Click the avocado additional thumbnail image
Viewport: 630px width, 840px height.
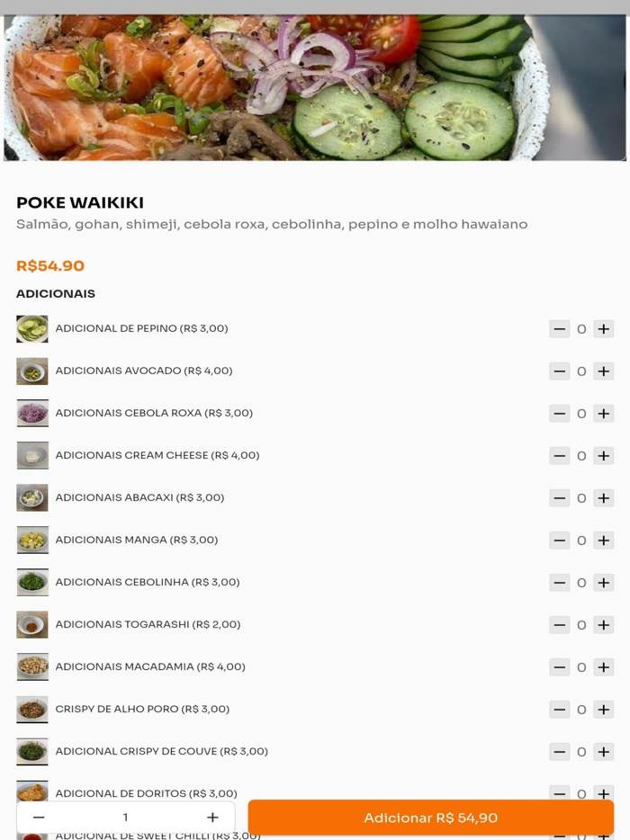[x=32, y=371]
